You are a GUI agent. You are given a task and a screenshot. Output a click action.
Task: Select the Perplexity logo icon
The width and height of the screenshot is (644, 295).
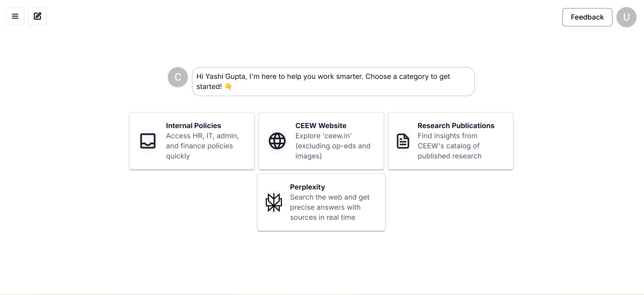point(274,202)
